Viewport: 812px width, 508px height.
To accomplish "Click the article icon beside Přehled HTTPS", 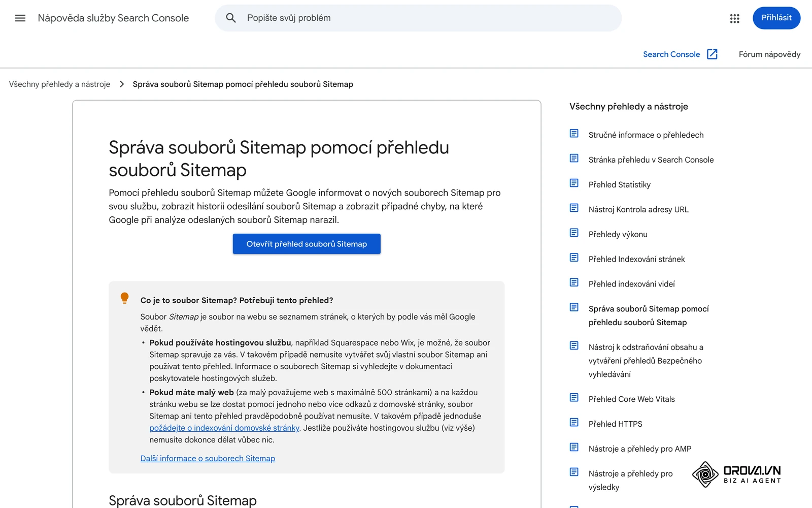I will tap(574, 423).
